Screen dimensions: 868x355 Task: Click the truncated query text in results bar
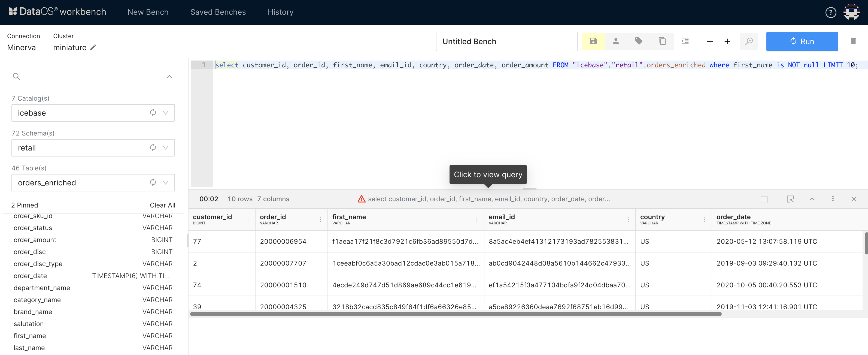point(488,199)
